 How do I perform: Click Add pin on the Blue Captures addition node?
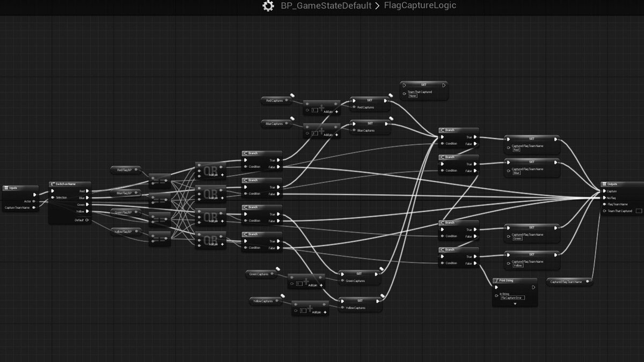click(331, 135)
